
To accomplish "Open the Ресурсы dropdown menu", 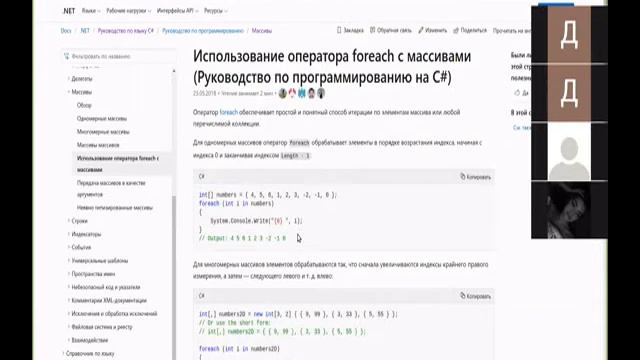I will click(215, 11).
